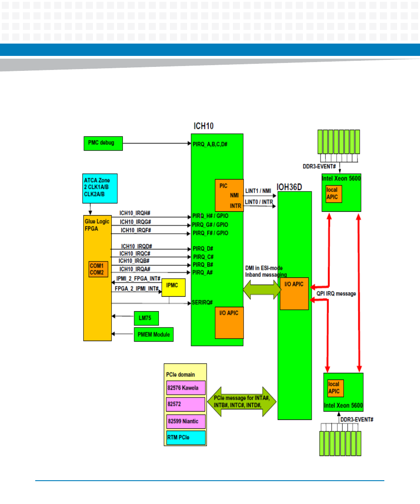Click the lower DDR3-EVENT# label
Image resolution: width=420 pixels, height=504 pixels.
[x=357, y=420]
